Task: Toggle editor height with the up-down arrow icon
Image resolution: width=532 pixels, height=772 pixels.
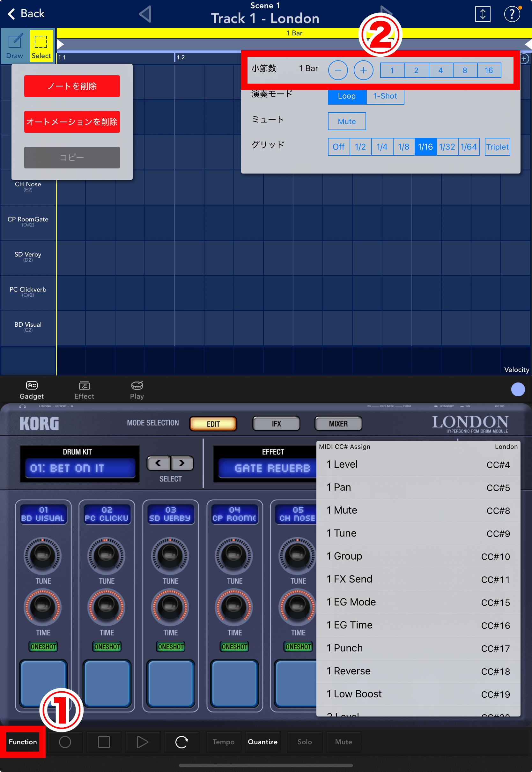Action: pyautogui.click(x=482, y=14)
